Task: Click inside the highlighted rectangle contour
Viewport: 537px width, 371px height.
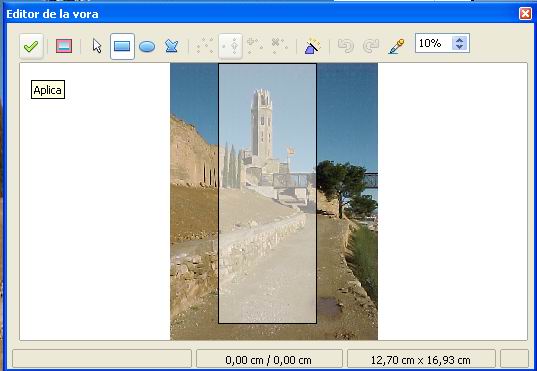Action: coord(267,193)
